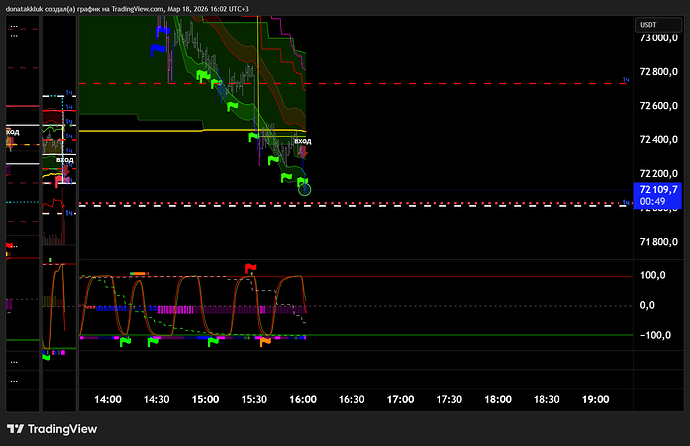
Task: Click the blue 72 109,7 current price label
Action: click(x=658, y=189)
